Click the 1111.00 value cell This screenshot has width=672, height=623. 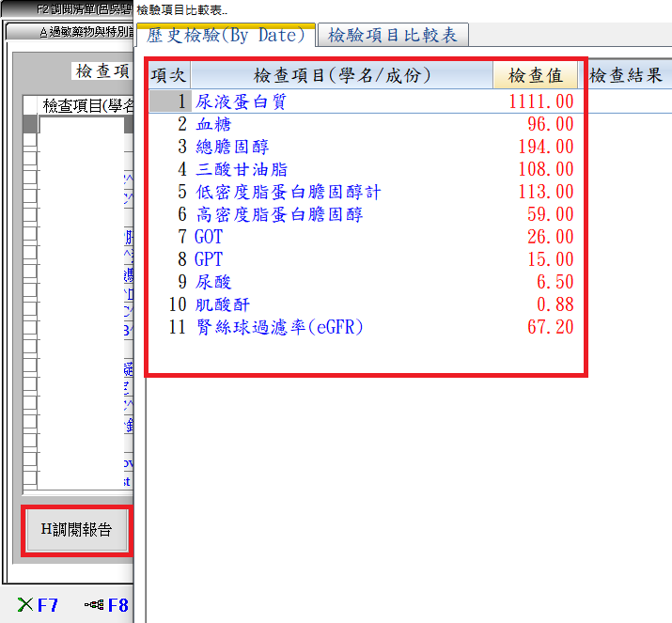(540, 101)
